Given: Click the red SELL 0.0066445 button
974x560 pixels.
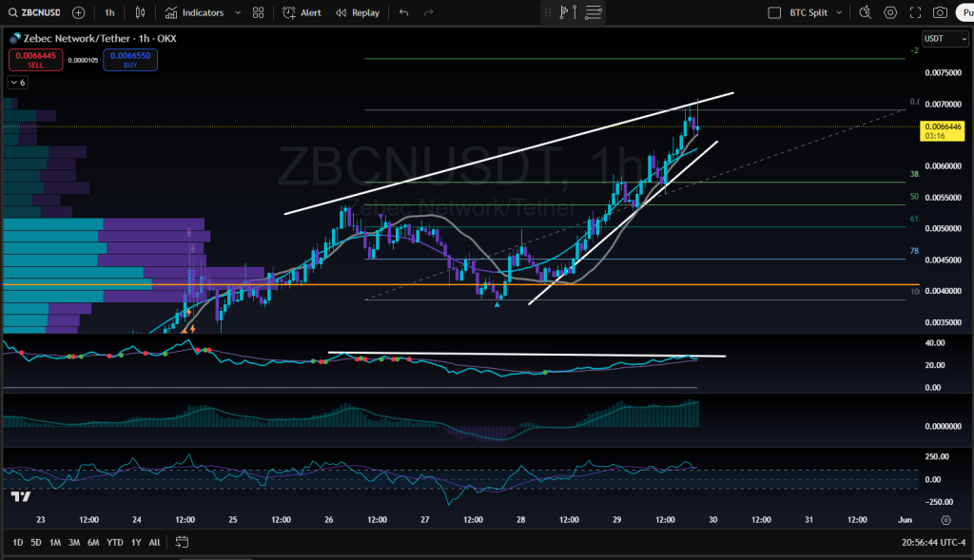Looking at the screenshot, I should [x=35, y=60].
